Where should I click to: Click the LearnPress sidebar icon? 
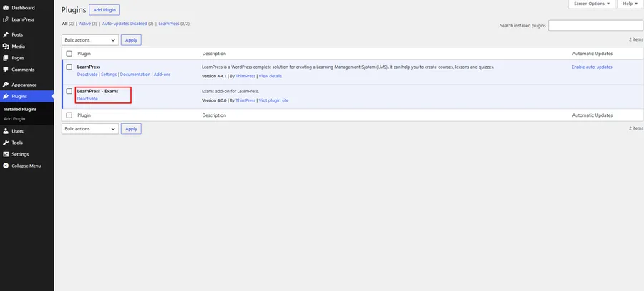(x=6, y=19)
